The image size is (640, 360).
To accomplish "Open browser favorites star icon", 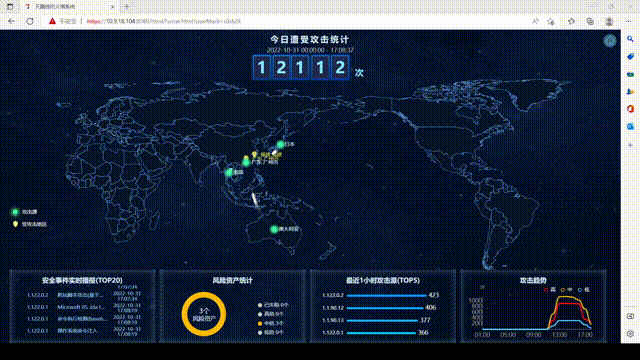I will 571,21.
